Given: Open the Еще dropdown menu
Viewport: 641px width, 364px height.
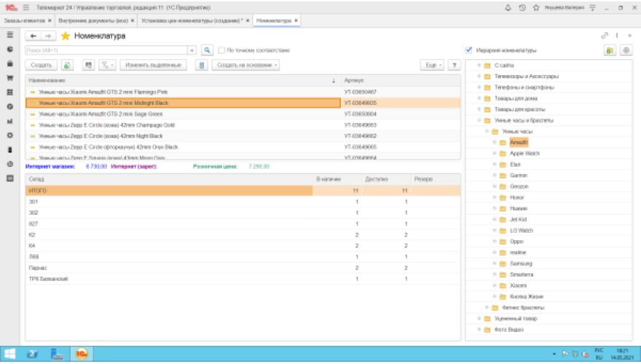Looking at the screenshot, I should coord(432,65).
